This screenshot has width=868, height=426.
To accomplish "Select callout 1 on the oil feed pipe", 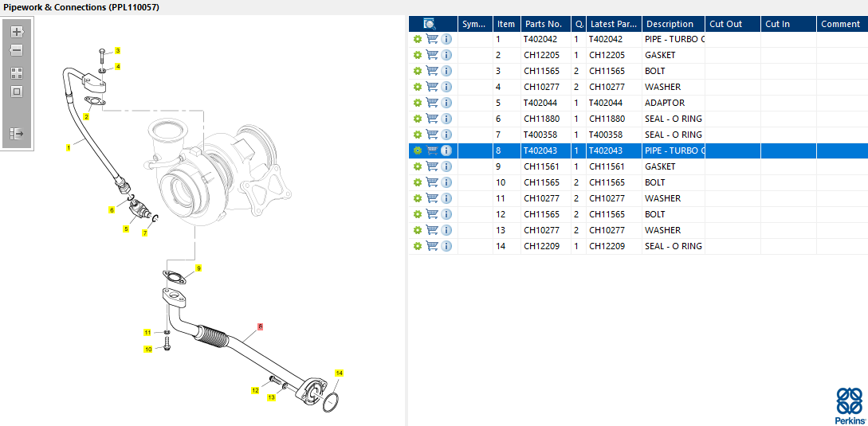I will pyautogui.click(x=69, y=148).
